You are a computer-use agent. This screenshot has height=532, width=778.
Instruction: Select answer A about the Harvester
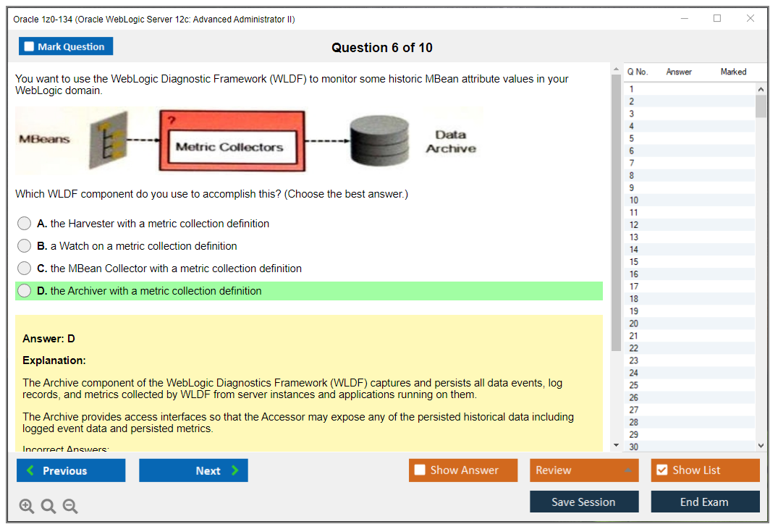(25, 224)
